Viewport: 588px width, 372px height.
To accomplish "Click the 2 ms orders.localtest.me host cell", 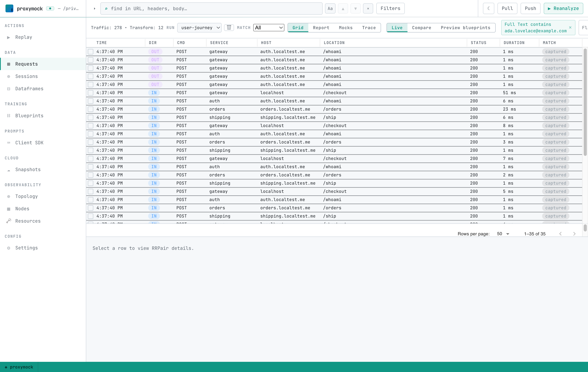I will tap(285, 175).
